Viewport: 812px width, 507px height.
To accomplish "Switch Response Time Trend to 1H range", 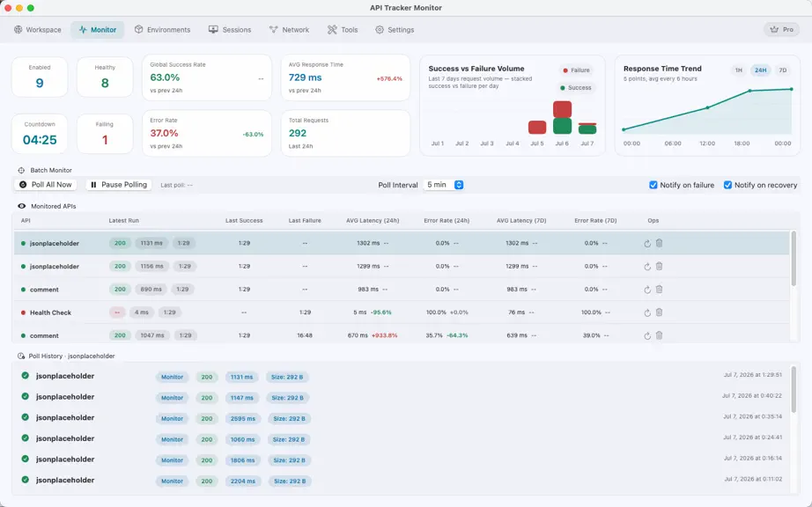I will point(739,70).
